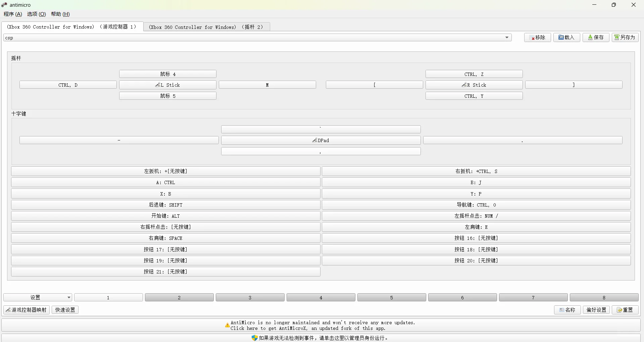Open DPad settings
Screen dimensions: 644x342
point(321,140)
